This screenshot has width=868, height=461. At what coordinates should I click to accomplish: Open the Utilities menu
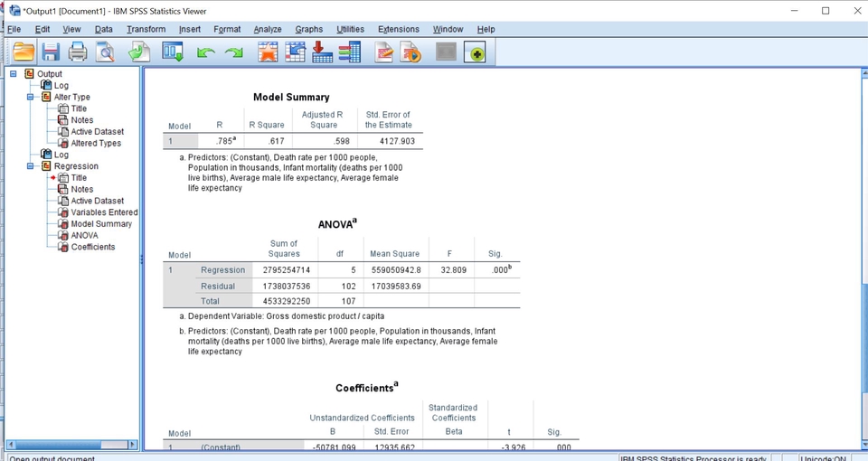tap(351, 29)
